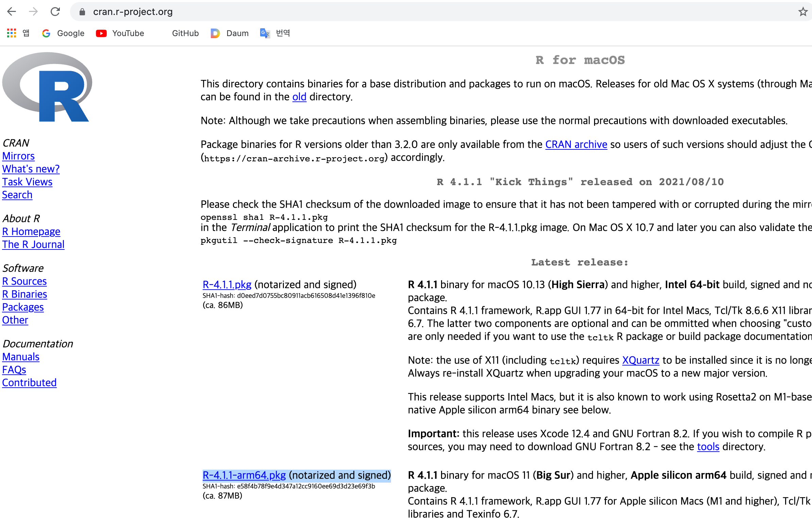Click the R logo image
Image resolution: width=812 pixels, height=518 pixels.
tap(47, 87)
